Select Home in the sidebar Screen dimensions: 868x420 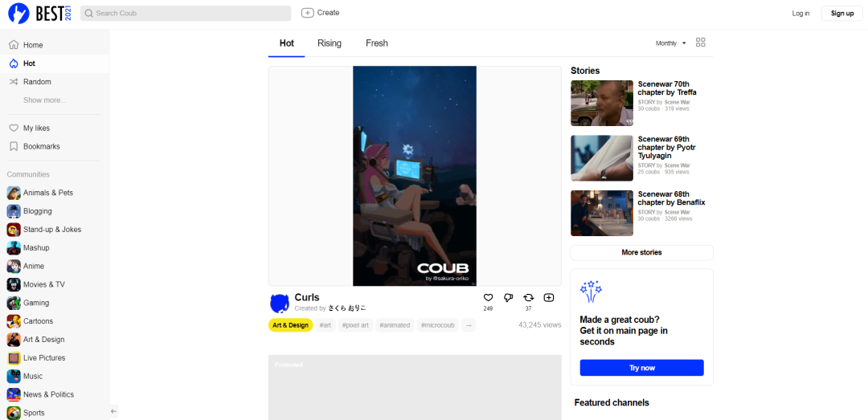click(55, 45)
